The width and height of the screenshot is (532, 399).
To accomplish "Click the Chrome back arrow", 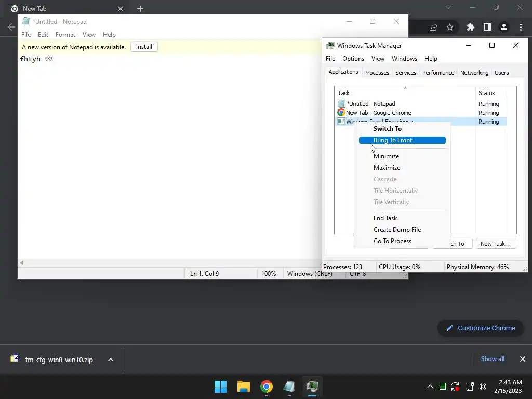I will [x=11, y=27].
